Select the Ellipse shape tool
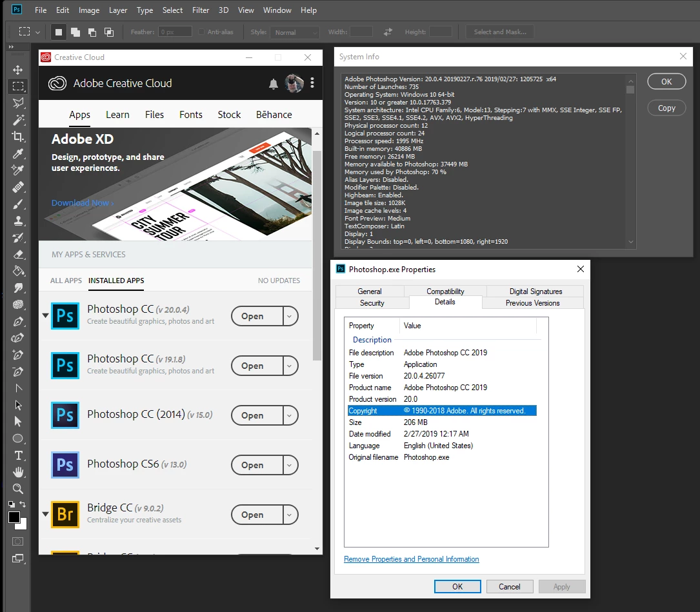 pos(18,439)
